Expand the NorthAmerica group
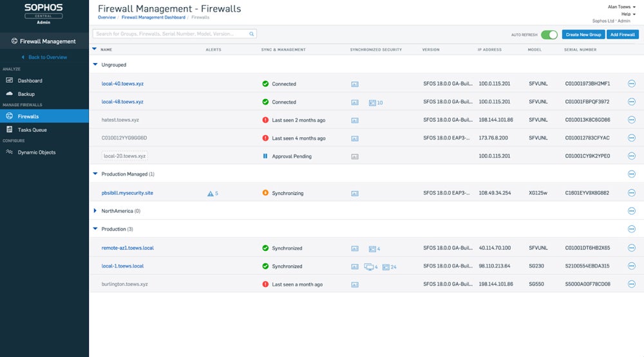This screenshot has width=644, height=357. point(95,211)
